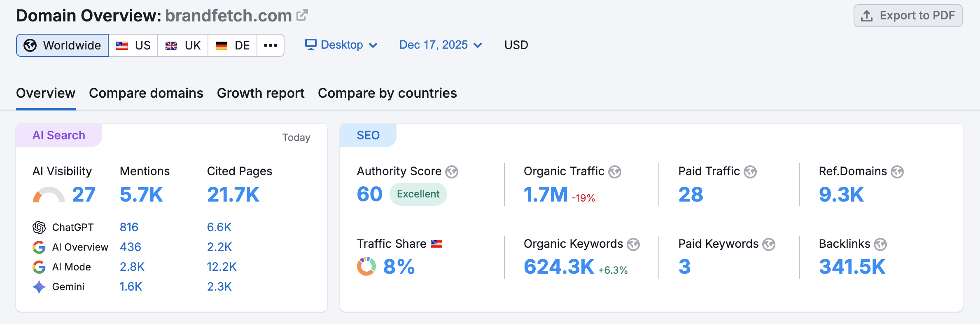Click the SEO section label
This screenshot has width=980, height=324.
click(x=368, y=135)
